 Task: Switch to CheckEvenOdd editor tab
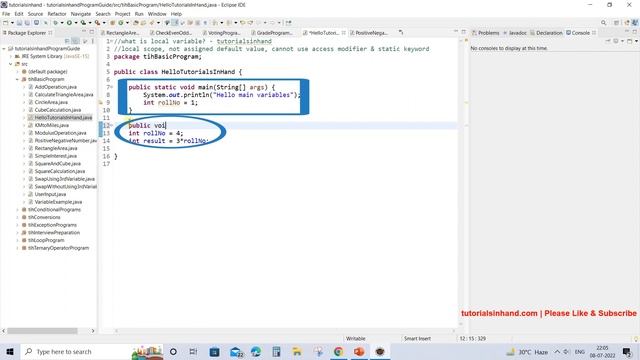(171, 33)
